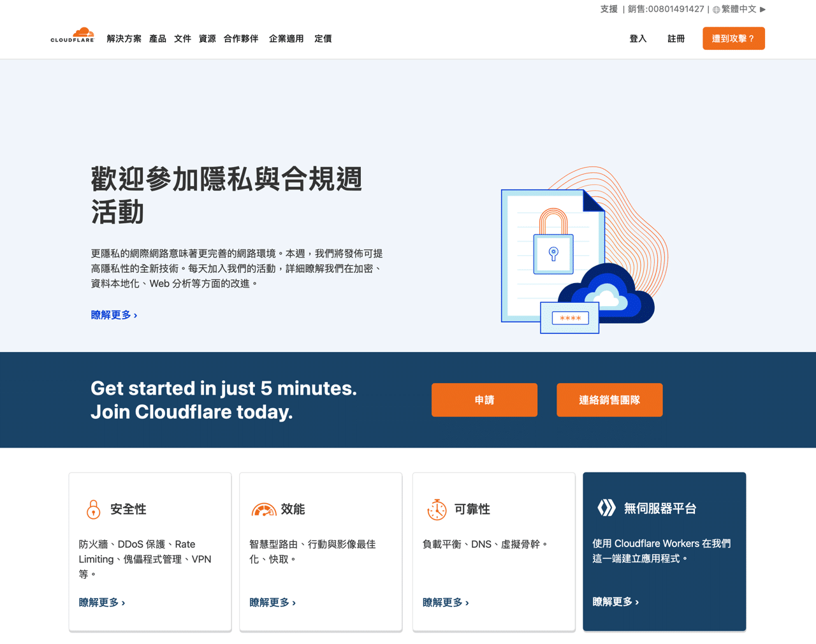Viewport: 816px width, 644px height.
Task: Click the 智慧型路由 description text
Action: click(312, 552)
